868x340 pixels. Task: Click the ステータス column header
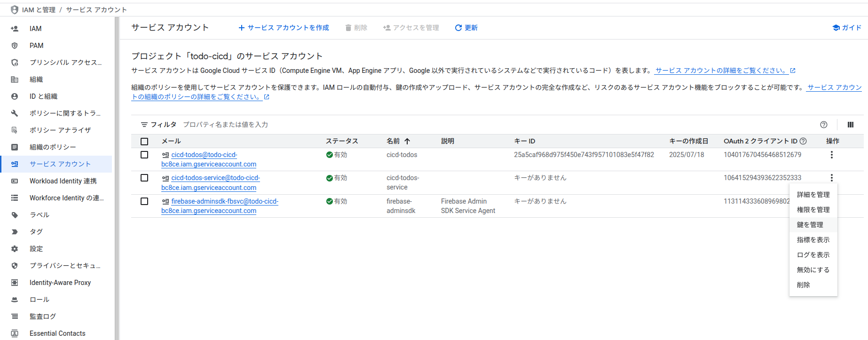point(342,141)
